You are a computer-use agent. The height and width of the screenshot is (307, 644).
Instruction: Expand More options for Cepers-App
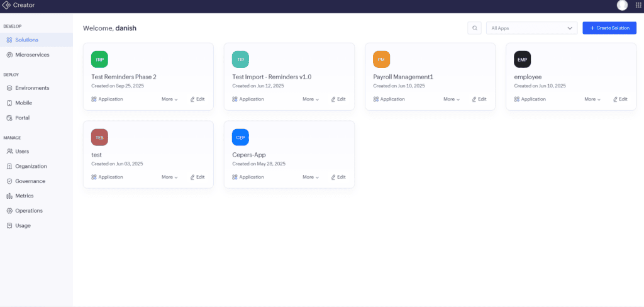point(311,177)
